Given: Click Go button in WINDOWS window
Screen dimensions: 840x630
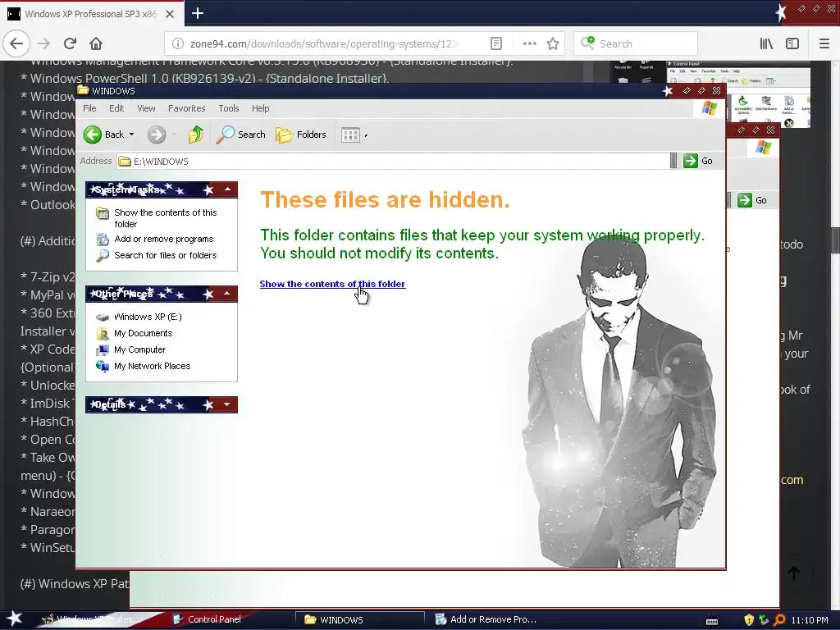Looking at the screenshot, I should click(x=699, y=161).
